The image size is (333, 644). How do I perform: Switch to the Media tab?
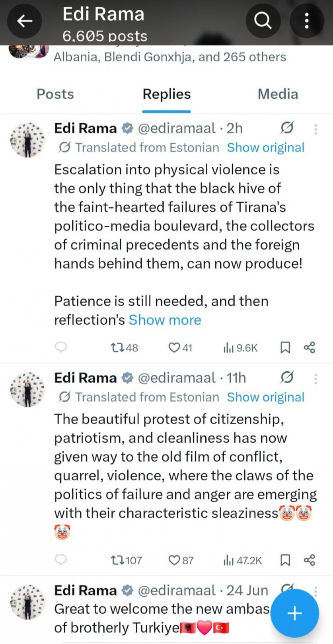[x=278, y=94]
